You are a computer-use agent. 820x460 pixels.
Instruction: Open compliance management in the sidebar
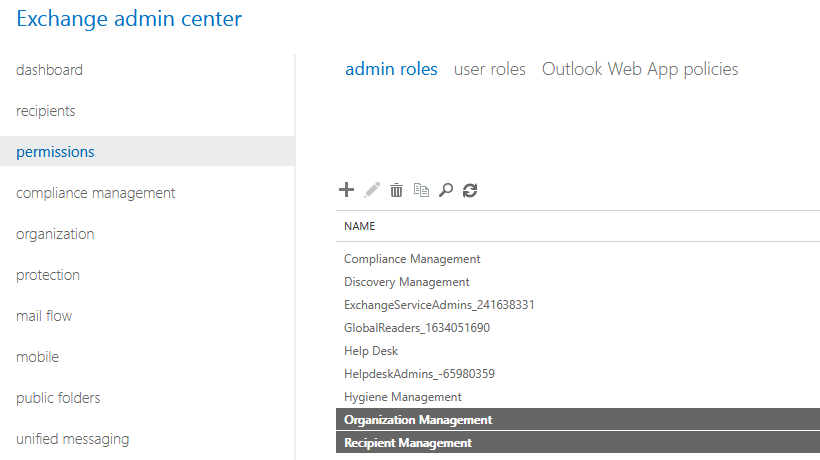96,193
